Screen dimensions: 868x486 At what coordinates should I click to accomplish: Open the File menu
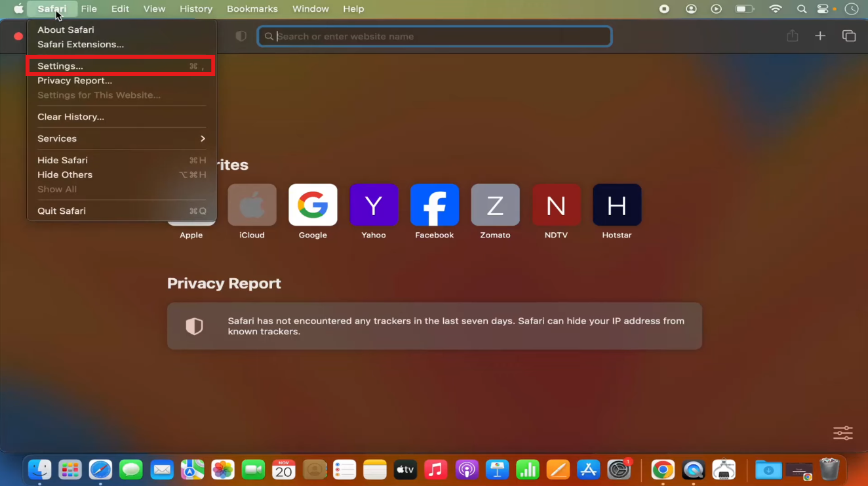pyautogui.click(x=89, y=9)
